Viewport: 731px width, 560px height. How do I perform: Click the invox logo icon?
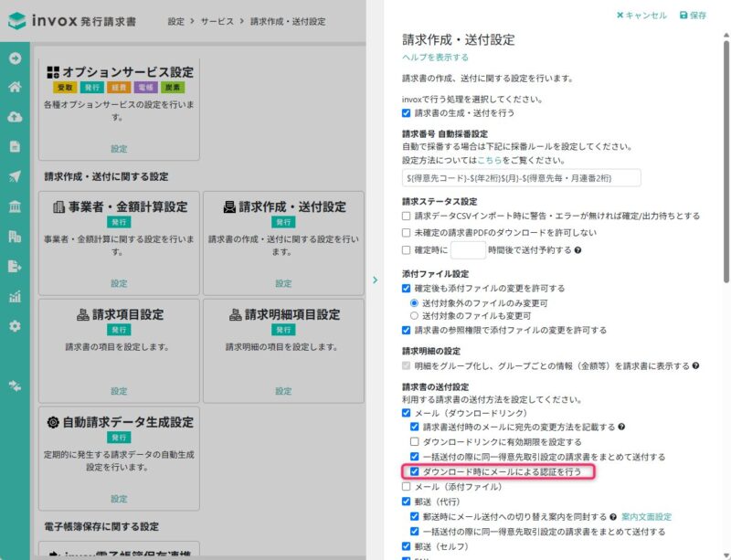16,20
